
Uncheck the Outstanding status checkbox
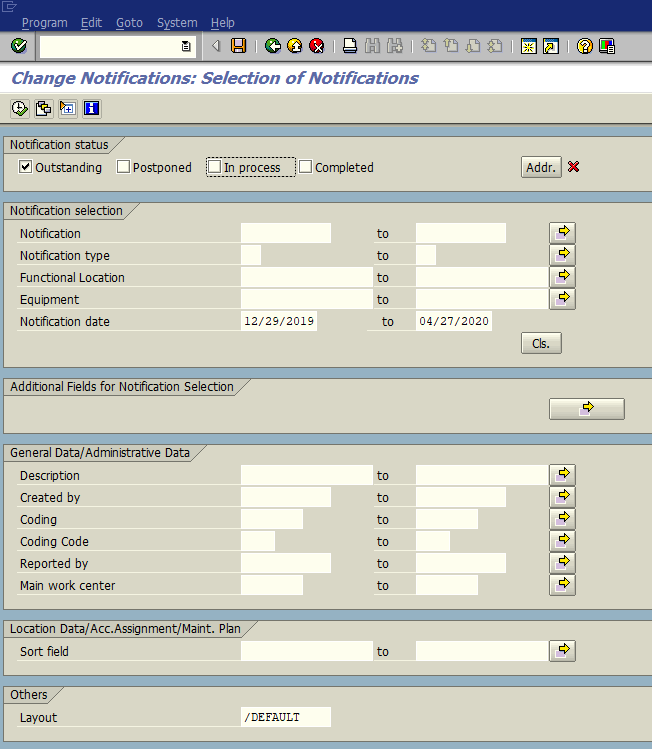tap(26, 167)
